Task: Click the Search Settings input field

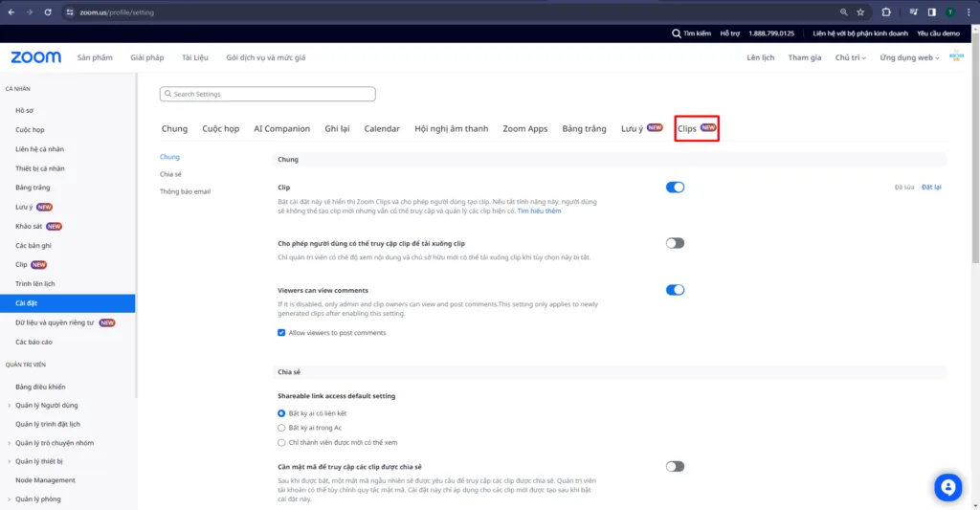Action: click(268, 94)
